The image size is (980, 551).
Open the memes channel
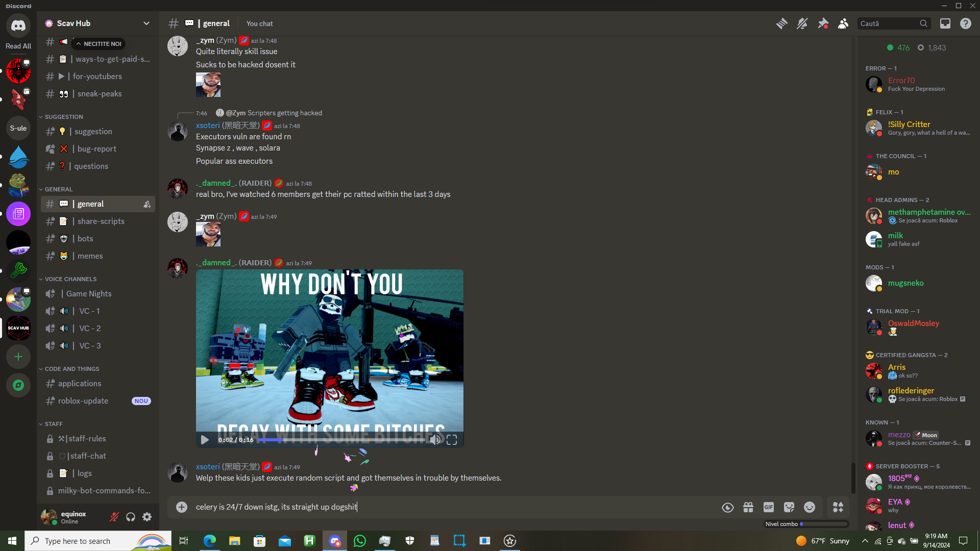click(x=90, y=256)
